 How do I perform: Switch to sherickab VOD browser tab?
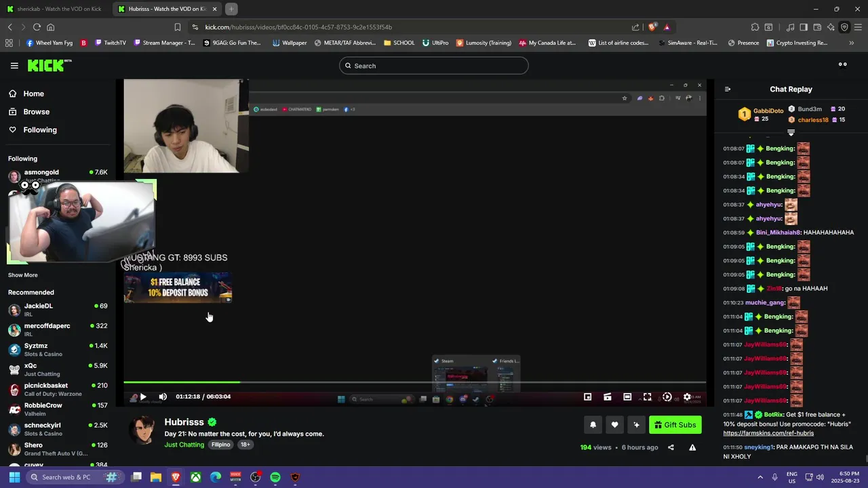[x=57, y=9]
